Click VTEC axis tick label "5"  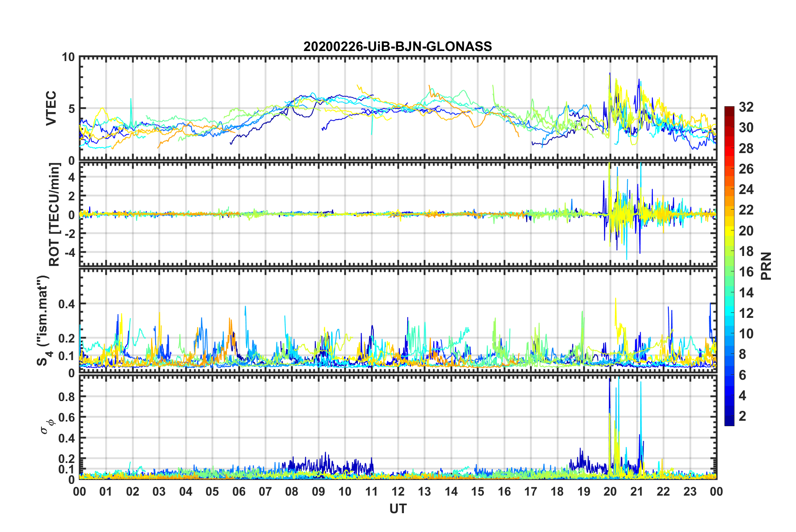(x=72, y=109)
